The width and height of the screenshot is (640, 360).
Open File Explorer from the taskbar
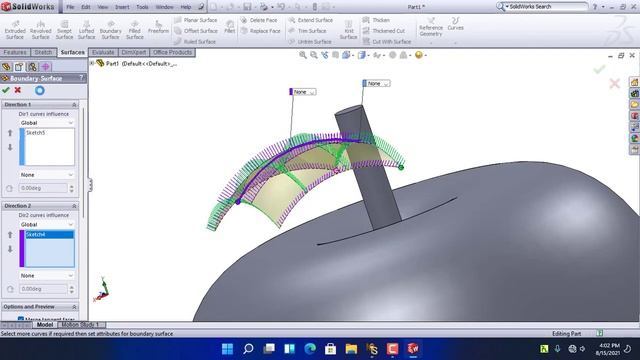tap(351, 349)
